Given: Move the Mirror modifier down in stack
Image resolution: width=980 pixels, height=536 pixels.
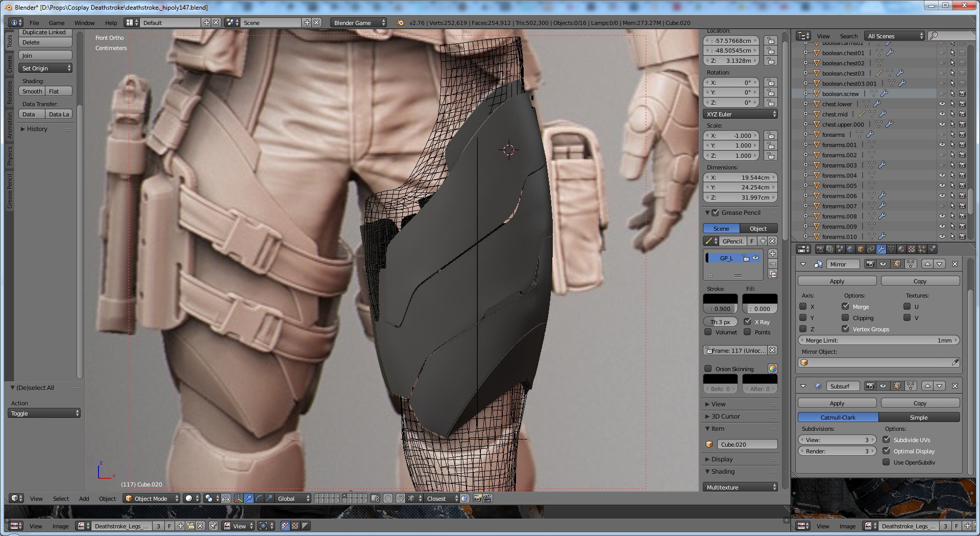Looking at the screenshot, I should click(940, 264).
